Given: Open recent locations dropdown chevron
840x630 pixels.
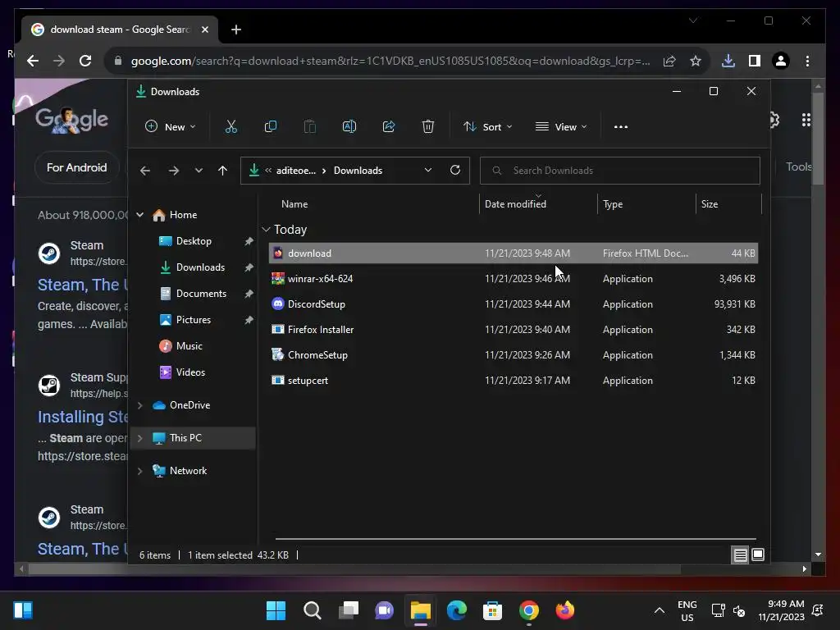Looking at the screenshot, I should click(199, 171).
